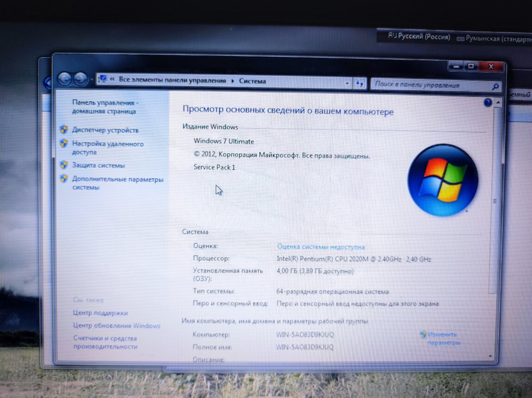Click the Forward navigation arrow button
This screenshot has height=398, width=532.
tap(80, 80)
